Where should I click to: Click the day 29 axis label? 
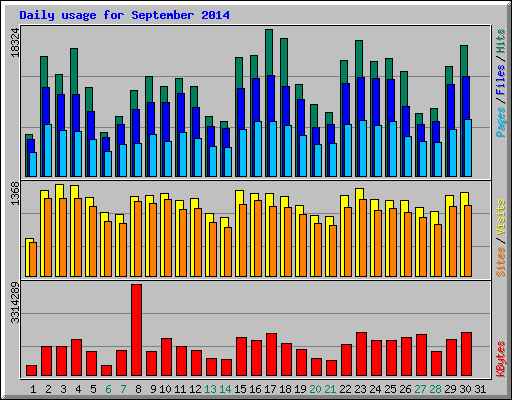click(x=450, y=389)
